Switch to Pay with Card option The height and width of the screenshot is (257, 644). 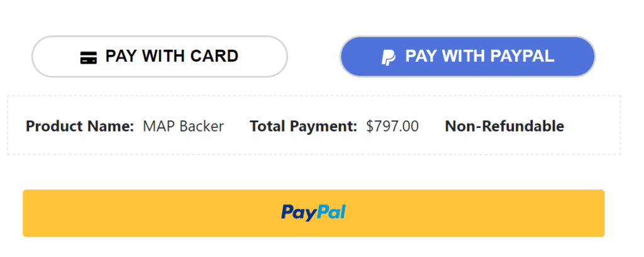click(159, 57)
